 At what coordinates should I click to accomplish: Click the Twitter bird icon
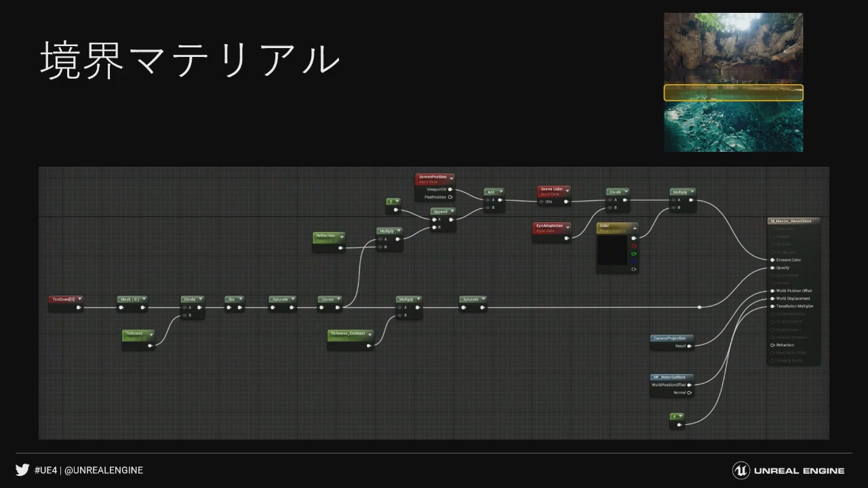coord(22,470)
